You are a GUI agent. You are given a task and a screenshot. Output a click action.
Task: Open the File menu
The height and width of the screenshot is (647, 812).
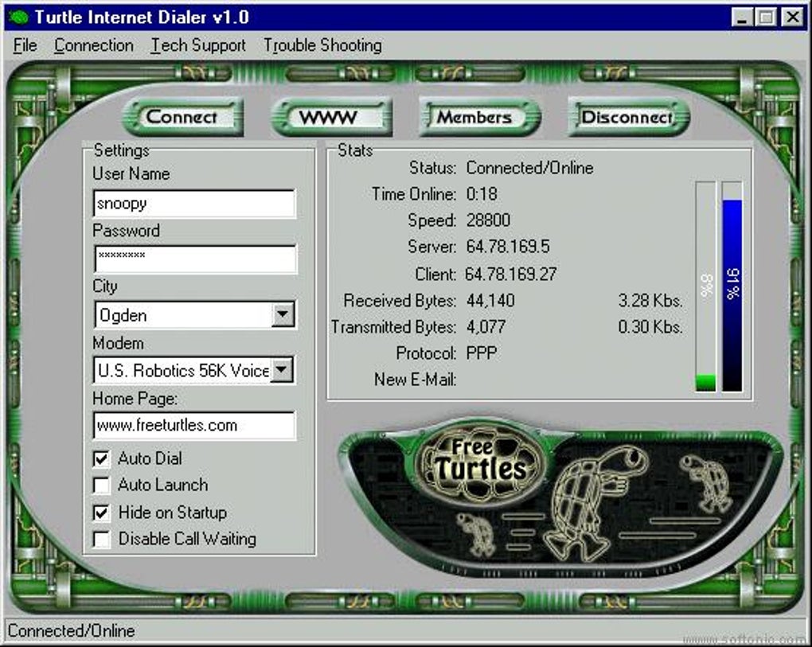click(25, 45)
